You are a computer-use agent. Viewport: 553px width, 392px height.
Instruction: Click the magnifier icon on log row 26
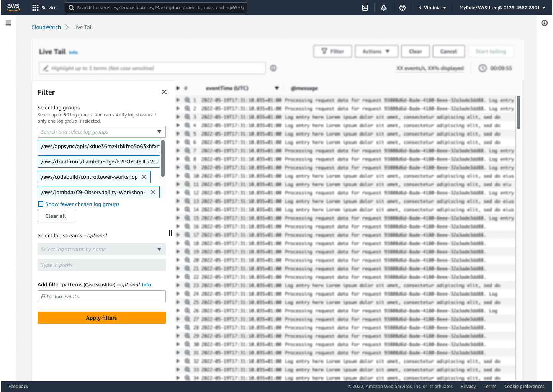[x=187, y=310]
